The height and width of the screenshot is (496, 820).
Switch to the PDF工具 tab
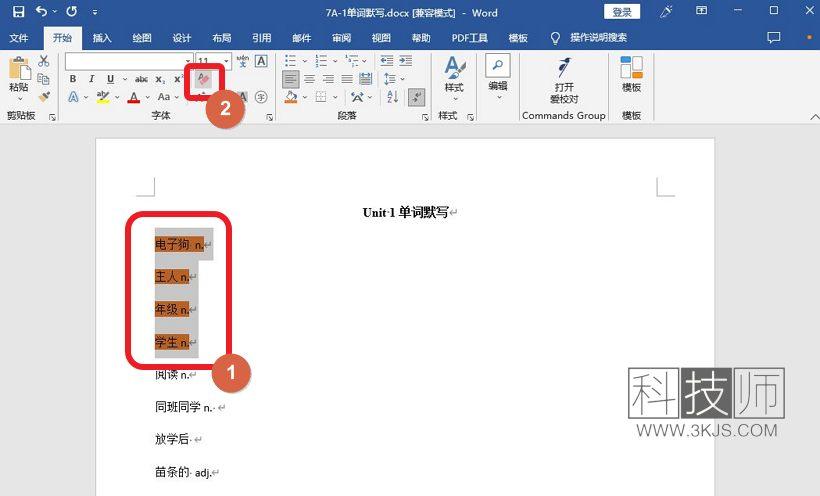(x=470, y=38)
